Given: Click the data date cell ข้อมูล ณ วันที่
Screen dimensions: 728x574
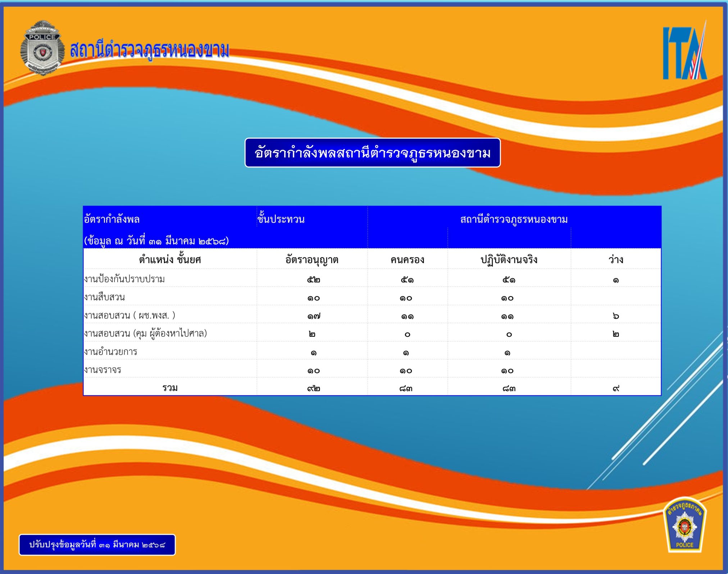Looking at the screenshot, I should coord(156,240).
